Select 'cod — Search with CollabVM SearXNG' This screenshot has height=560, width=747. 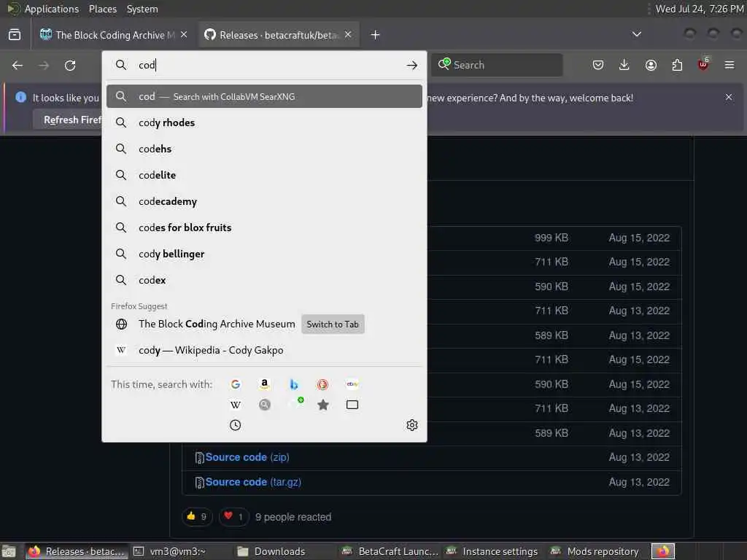pyautogui.click(x=264, y=97)
